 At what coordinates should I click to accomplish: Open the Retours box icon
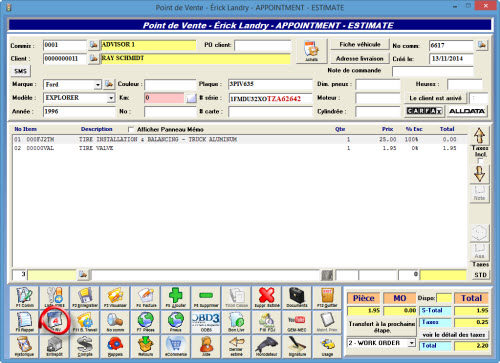tap(146, 346)
